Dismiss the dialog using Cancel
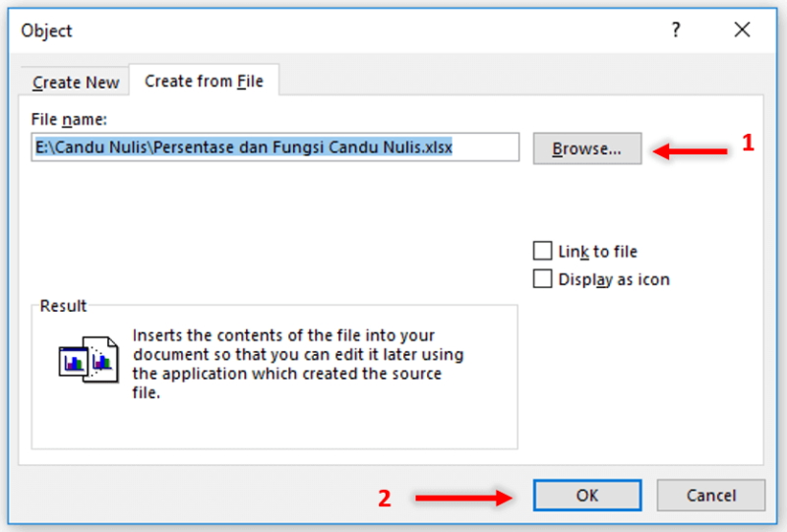Viewport: 787px width, 532px height. [710, 496]
